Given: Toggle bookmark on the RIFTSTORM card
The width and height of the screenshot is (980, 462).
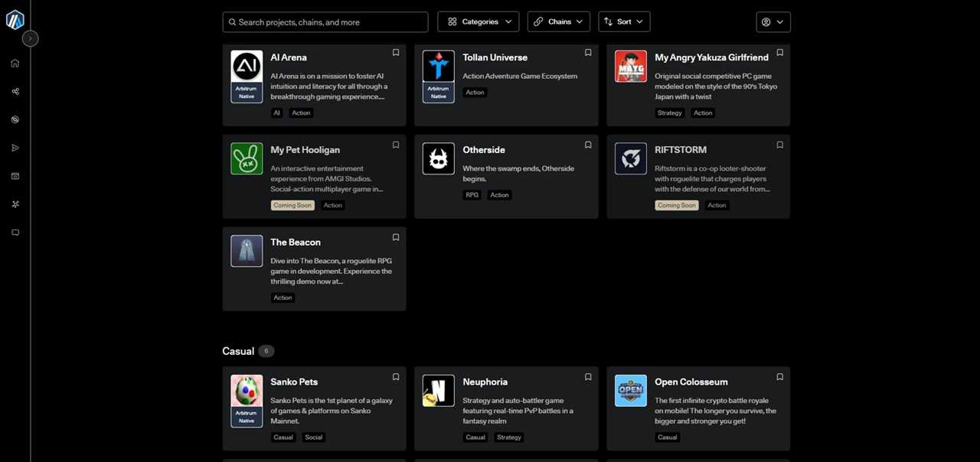Looking at the screenshot, I should (779, 145).
